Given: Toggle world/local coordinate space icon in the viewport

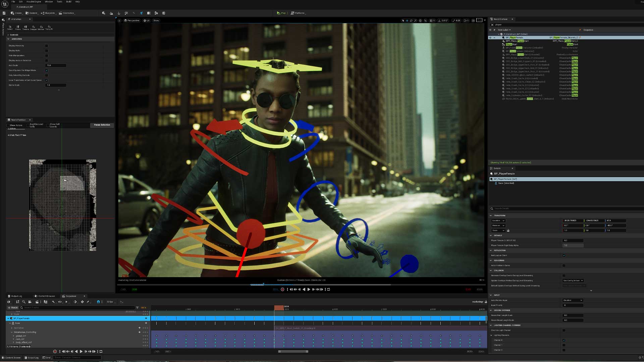Looking at the screenshot, I should pyautogui.click(x=420, y=20).
